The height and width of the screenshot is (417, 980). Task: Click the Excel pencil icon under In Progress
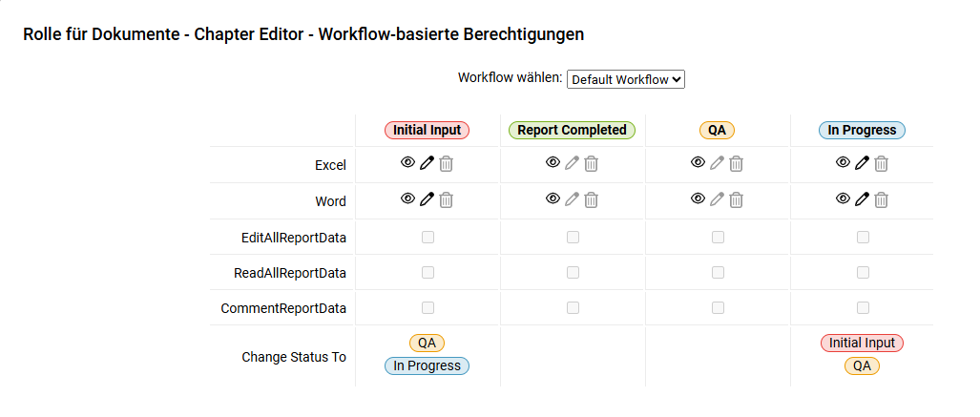coord(862,164)
